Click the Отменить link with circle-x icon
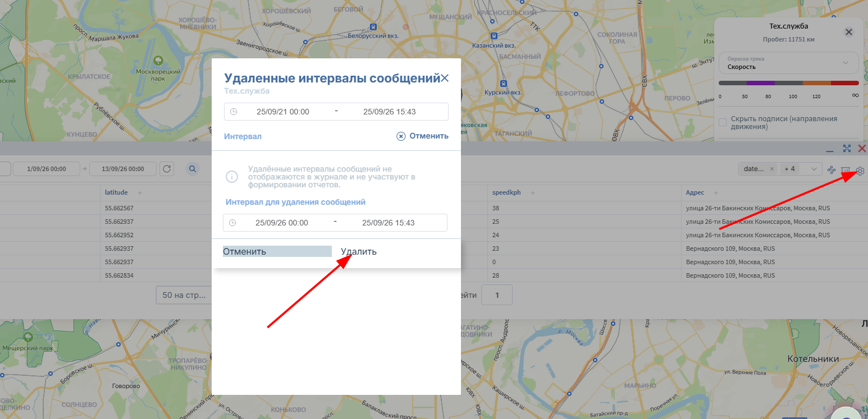Image resolution: width=868 pixels, height=419 pixels. pyautogui.click(x=422, y=136)
